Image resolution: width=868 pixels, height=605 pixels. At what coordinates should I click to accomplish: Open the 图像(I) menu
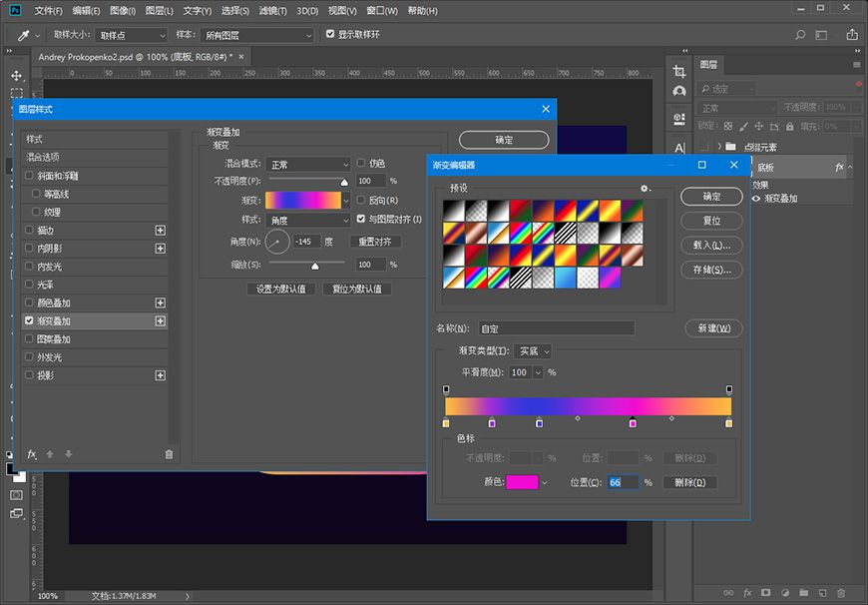[x=123, y=11]
